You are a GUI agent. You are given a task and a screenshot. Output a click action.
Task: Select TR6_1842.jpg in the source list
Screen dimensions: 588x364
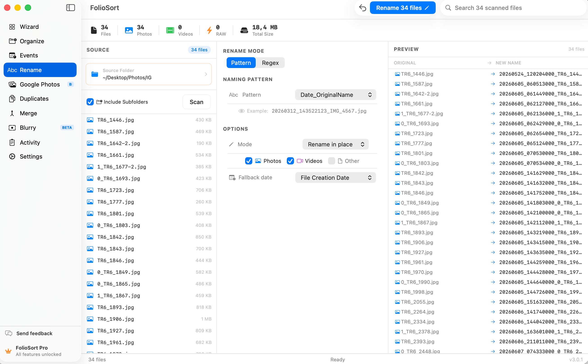pyautogui.click(x=149, y=237)
